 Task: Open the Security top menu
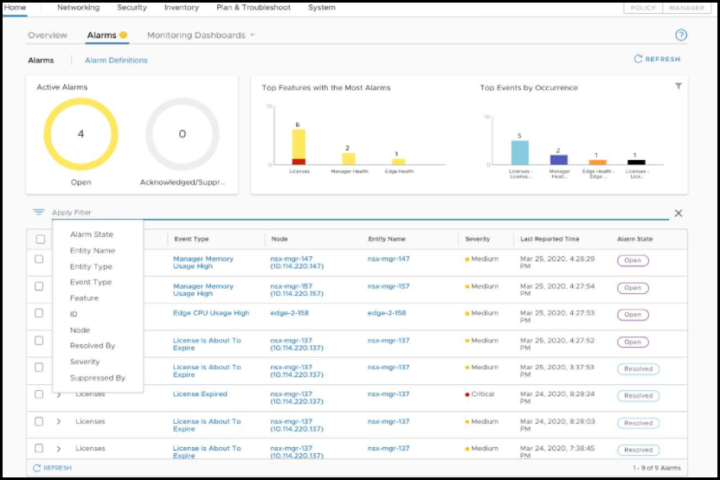[132, 8]
